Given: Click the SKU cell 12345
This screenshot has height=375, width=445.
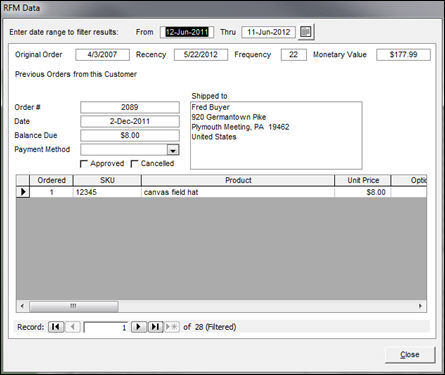Looking at the screenshot, I should pyautogui.click(x=107, y=192).
